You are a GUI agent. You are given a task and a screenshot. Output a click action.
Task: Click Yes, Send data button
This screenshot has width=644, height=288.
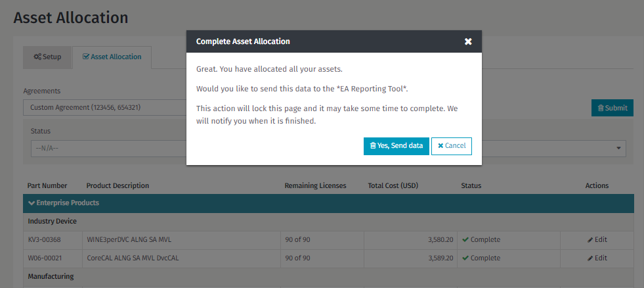click(x=396, y=146)
